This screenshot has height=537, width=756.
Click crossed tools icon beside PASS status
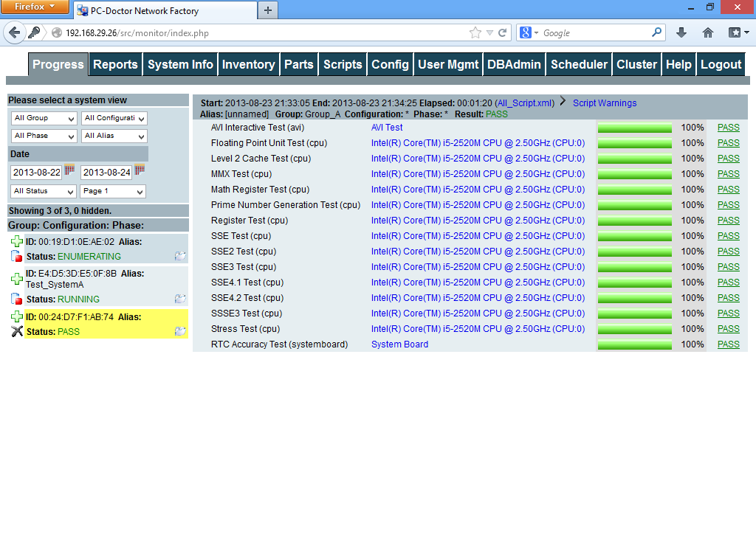coord(17,331)
